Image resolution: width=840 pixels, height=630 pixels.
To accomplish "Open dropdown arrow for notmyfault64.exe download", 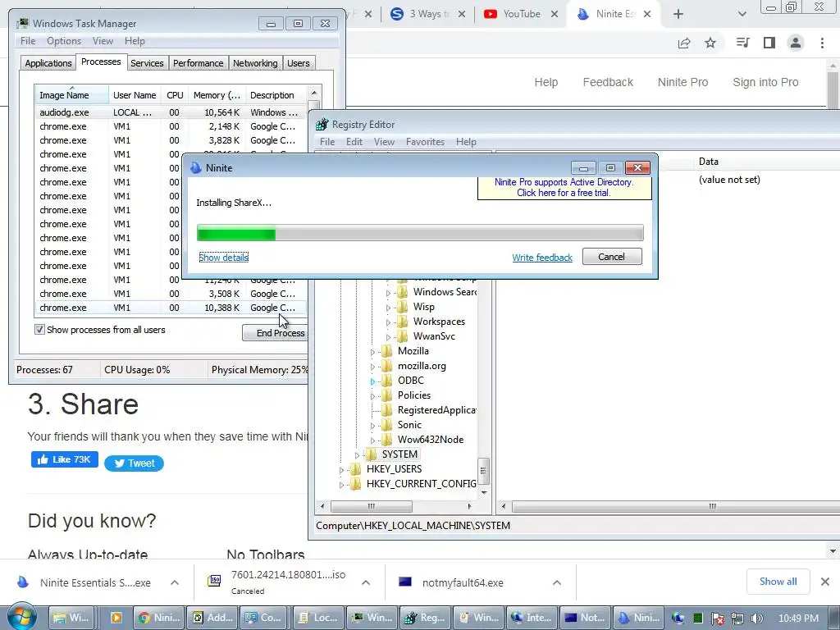I will click(557, 582).
